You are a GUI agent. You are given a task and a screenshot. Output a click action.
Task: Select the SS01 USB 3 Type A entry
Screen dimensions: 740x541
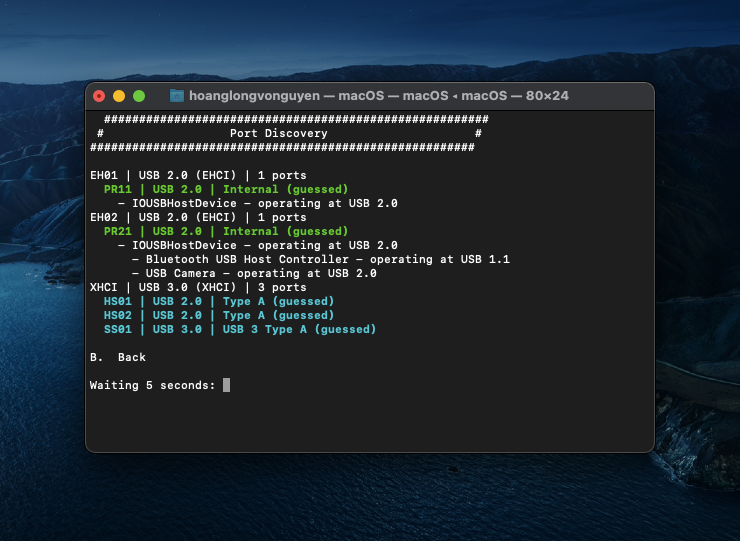tap(239, 329)
